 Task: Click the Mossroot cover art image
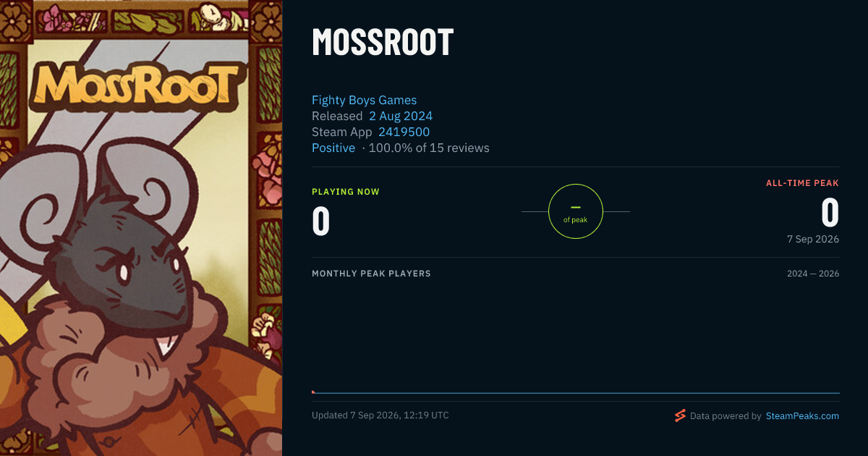tap(141, 228)
